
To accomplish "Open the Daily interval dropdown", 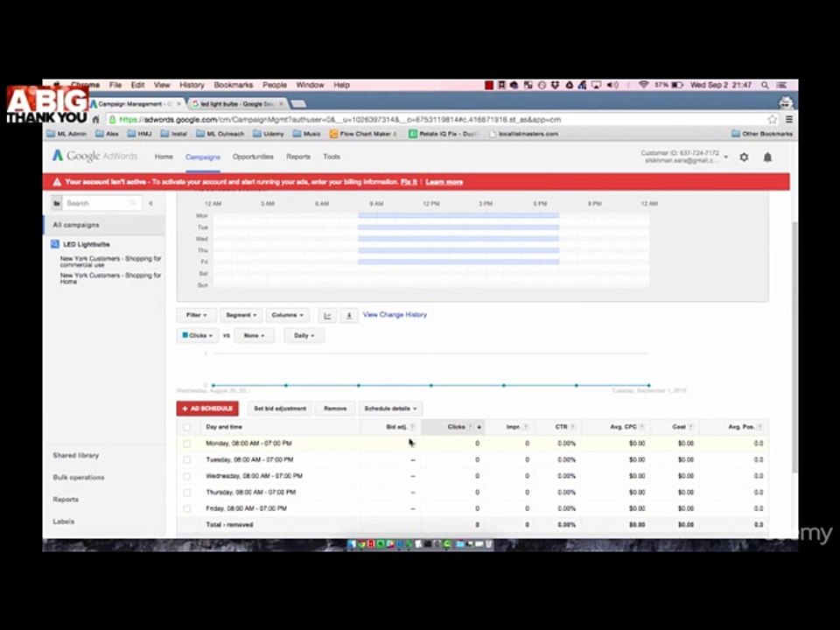I will [304, 335].
